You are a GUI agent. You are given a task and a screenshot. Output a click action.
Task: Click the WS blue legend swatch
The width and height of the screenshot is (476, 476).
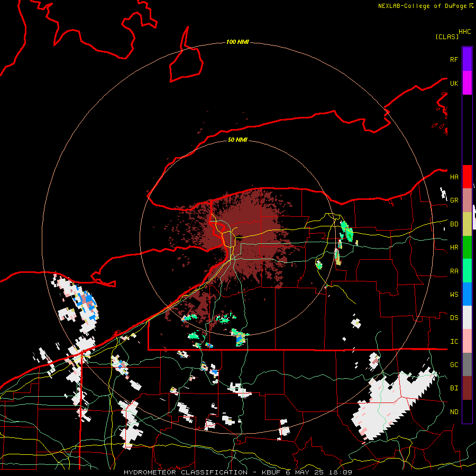(467, 294)
